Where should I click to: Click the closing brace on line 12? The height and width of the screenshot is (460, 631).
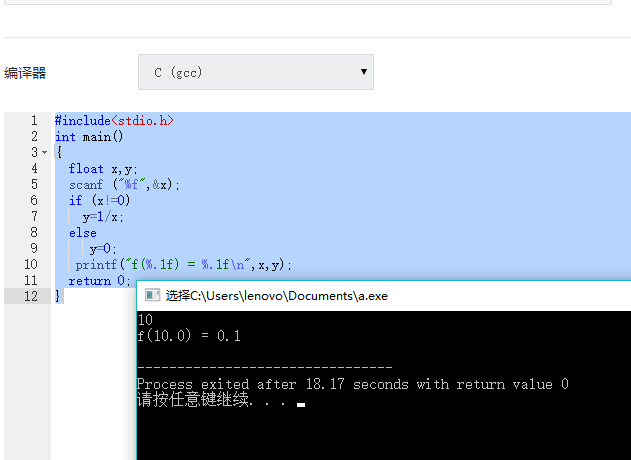coord(58,296)
